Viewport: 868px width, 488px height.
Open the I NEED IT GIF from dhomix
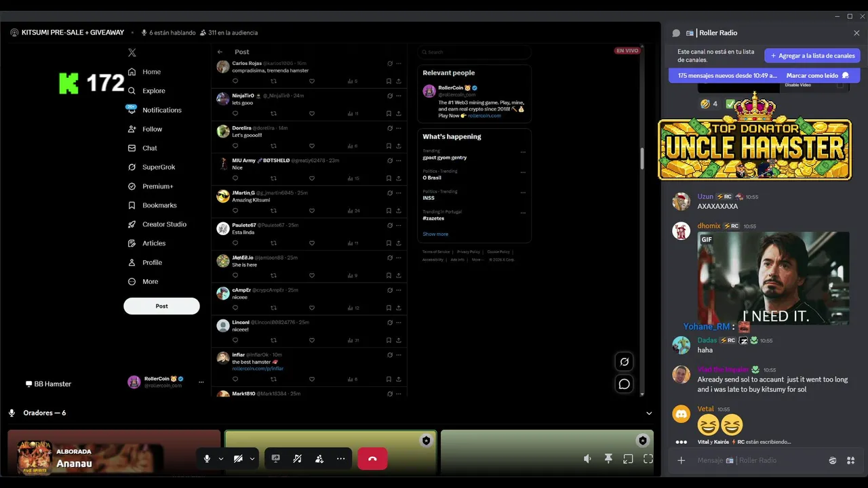click(x=774, y=278)
